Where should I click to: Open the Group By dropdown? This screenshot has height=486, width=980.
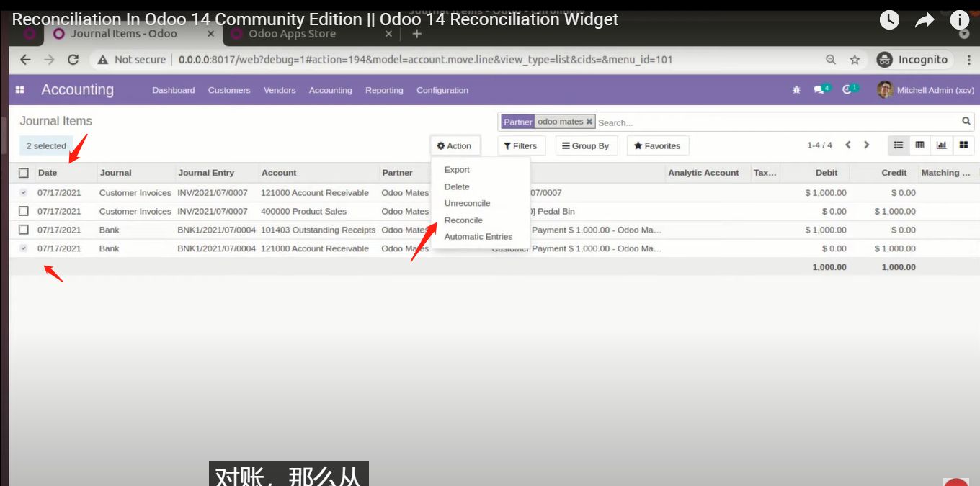click(x=586, y=145)
